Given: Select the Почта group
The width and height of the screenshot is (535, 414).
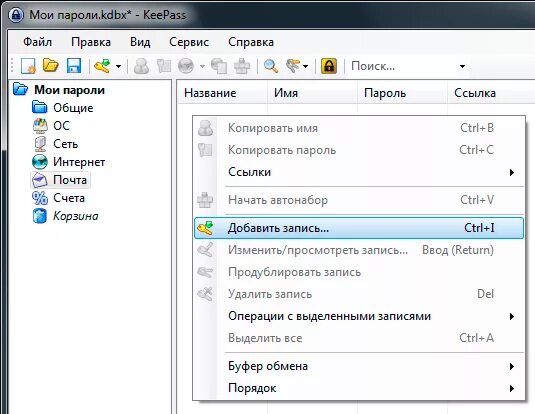Looking at the screenshot, I should click(70, 180).
